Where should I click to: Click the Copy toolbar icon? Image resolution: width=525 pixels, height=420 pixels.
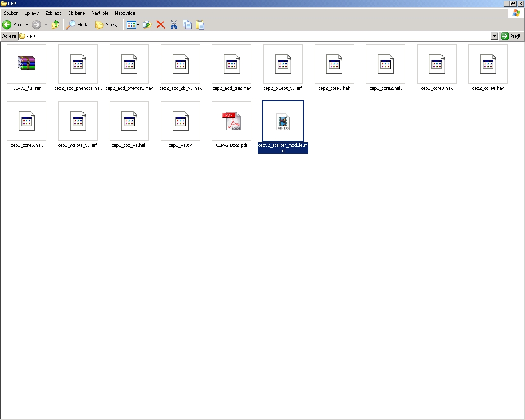coord(187,25)
